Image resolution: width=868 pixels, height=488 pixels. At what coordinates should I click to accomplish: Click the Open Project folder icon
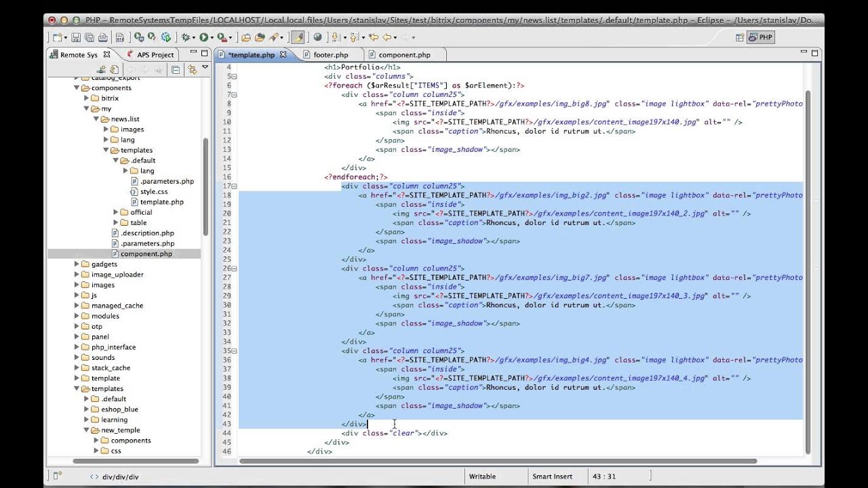245,37
